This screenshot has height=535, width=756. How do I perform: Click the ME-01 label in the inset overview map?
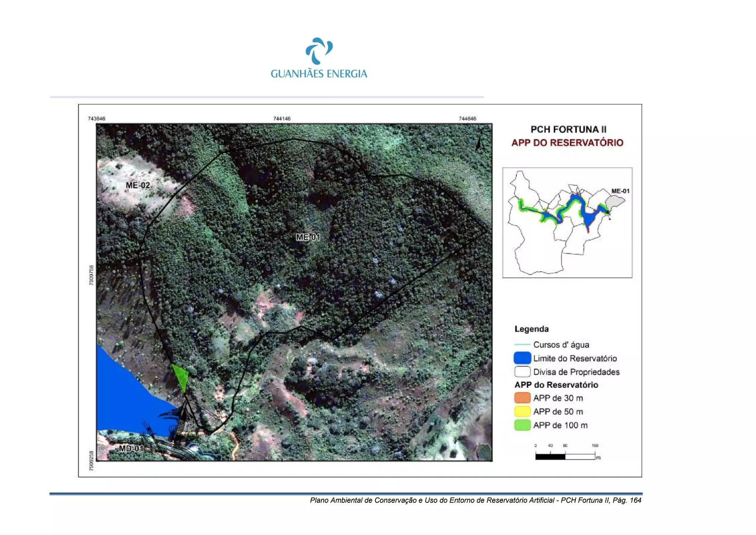620,191
